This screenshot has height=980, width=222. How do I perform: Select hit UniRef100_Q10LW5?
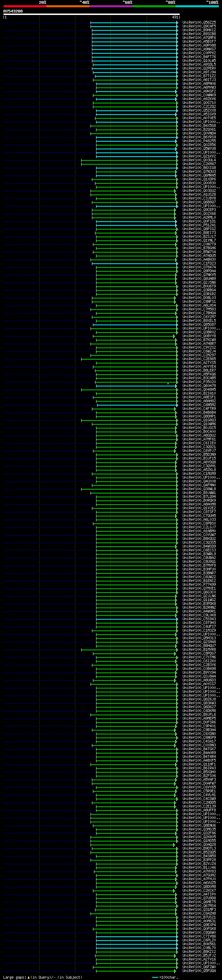coord(199,60)
